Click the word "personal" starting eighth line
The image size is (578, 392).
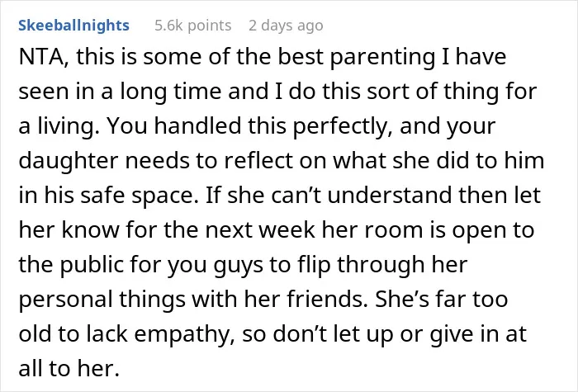coord(65,299)
